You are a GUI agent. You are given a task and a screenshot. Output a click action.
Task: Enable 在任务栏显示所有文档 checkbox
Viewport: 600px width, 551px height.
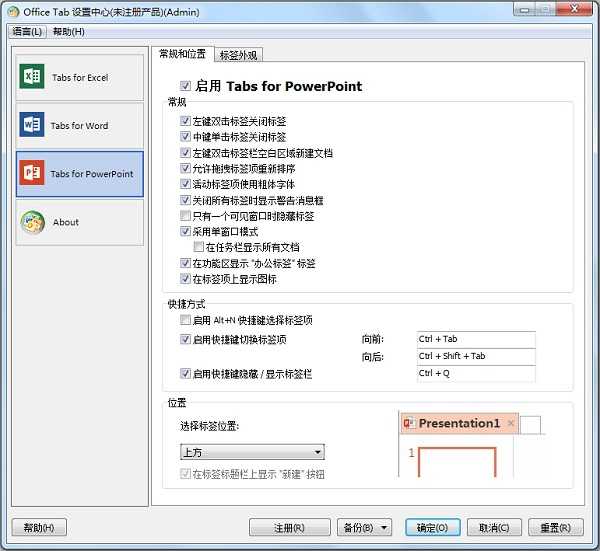[x=199, y=247]
